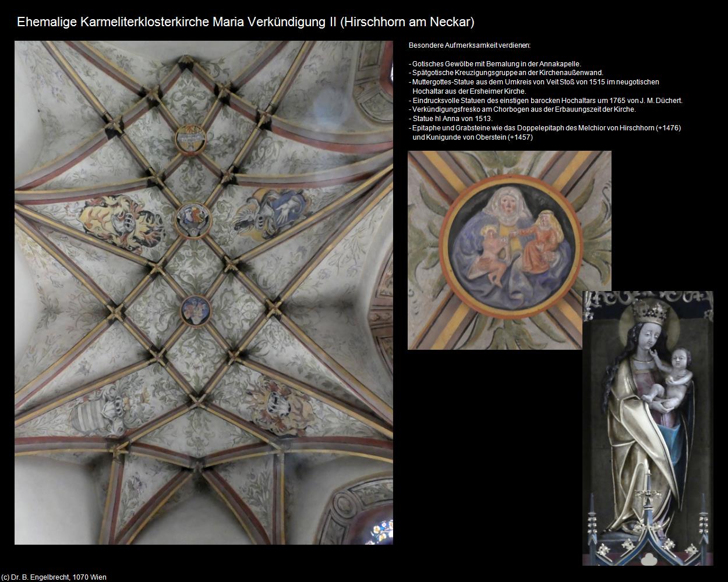Click the line 'Hochaltar aus der Ersheimer Kirche'
Screen dimensions: 728x582
[x=469, y=91]
